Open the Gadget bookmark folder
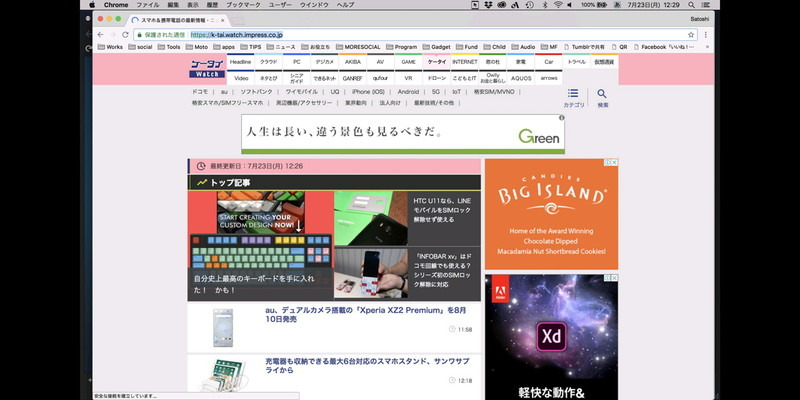The height and width of the screenshot is (400, 800). click(436, 47)
